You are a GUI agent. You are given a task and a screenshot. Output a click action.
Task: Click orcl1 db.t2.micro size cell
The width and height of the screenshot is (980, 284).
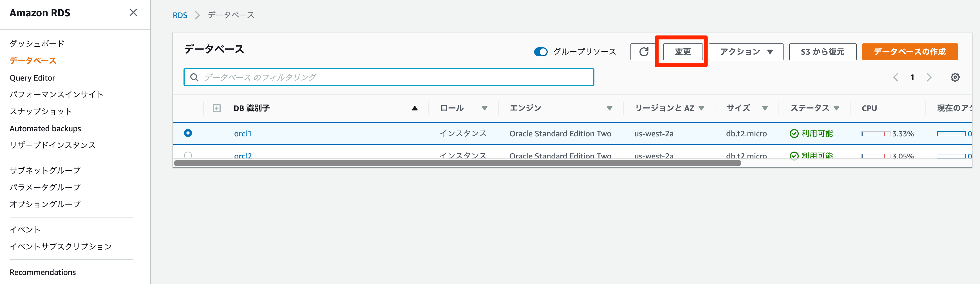point(746,134)
